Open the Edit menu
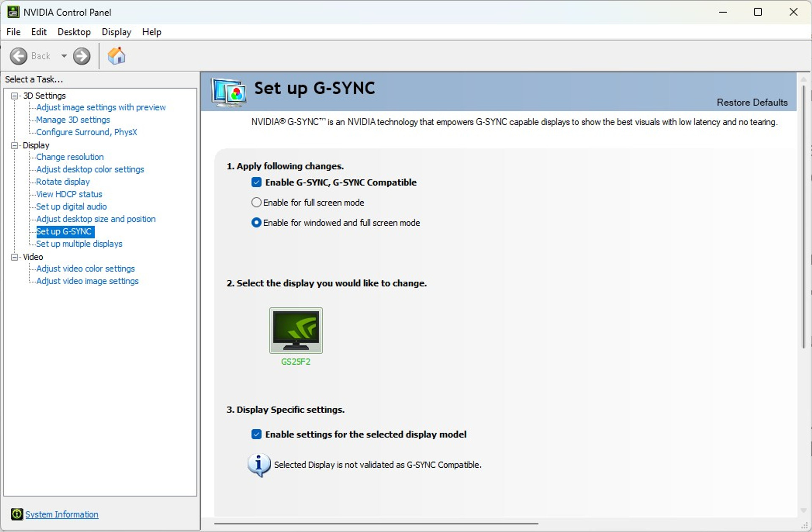This screenshot has width=812, height=532. pyautogui.click(x=39, y=32)
